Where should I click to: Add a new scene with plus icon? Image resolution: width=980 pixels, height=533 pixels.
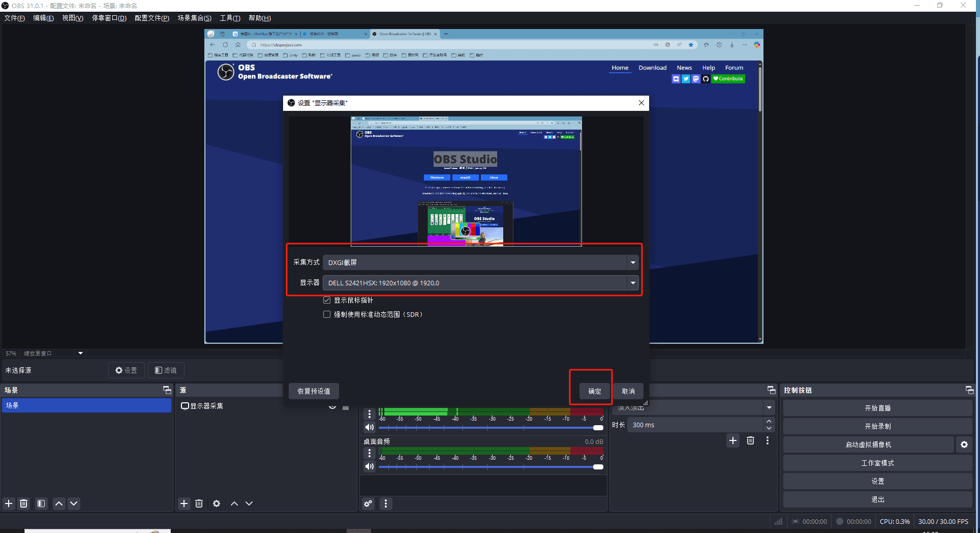tap(9, 504)
